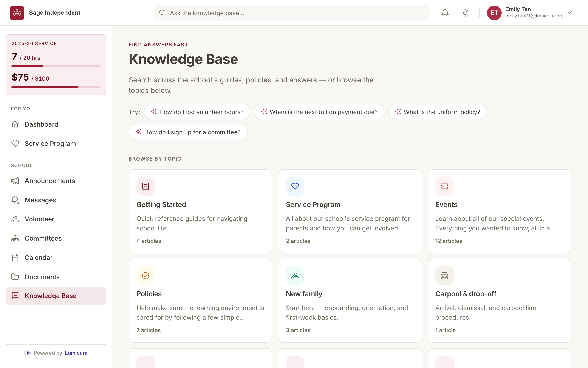Go to Service Program in the sidebar
Screen dimensions: 588x368
tap(50, 144)
